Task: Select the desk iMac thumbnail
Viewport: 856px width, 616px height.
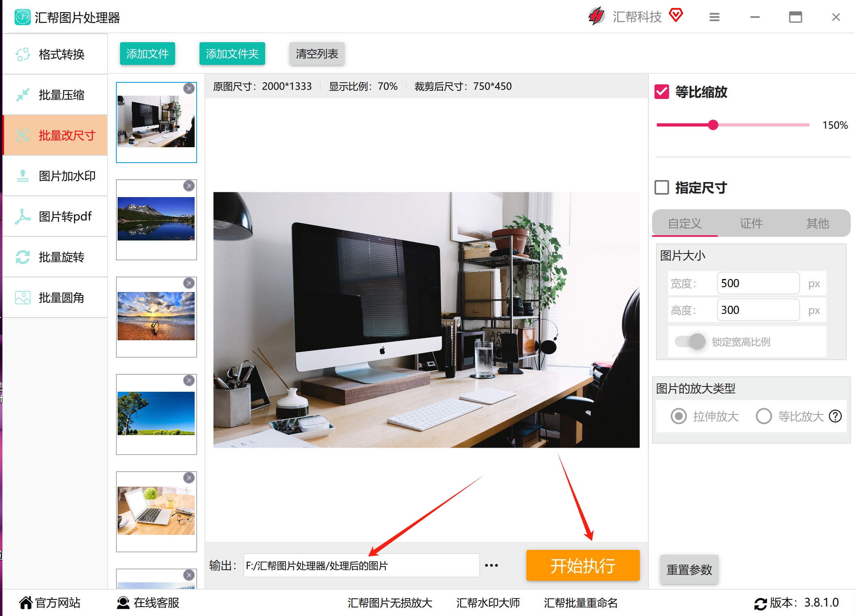Action: pyautogui.click(x=156, y=122)
